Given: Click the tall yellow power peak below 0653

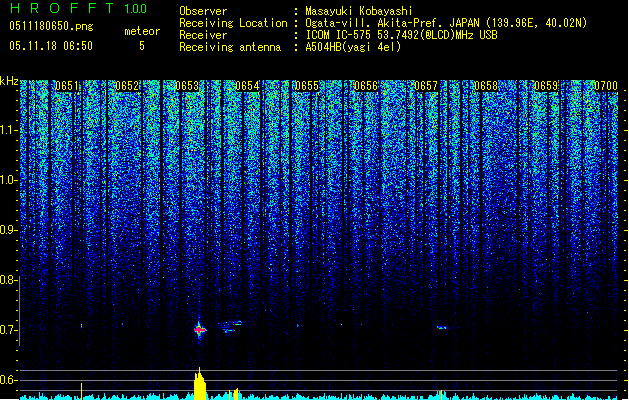Looking at the screenshot, I should (x=199, y=384).
